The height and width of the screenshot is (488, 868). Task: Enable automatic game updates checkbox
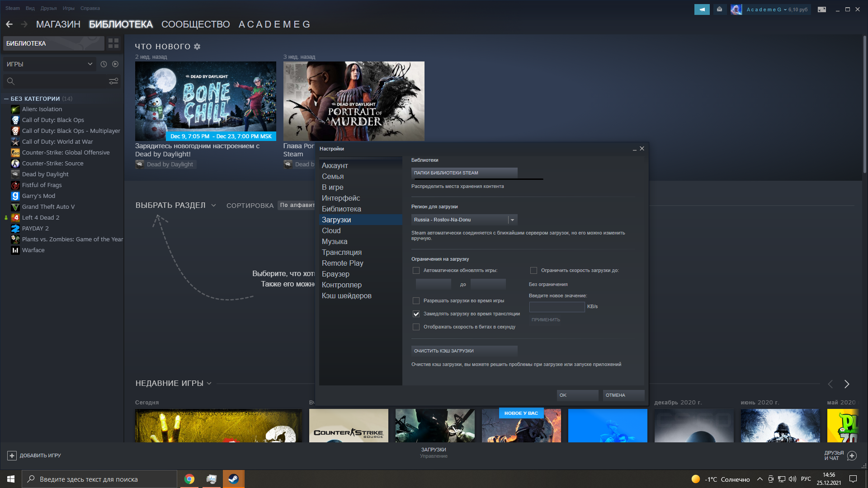pyautogui.click(x=416, y=271)
